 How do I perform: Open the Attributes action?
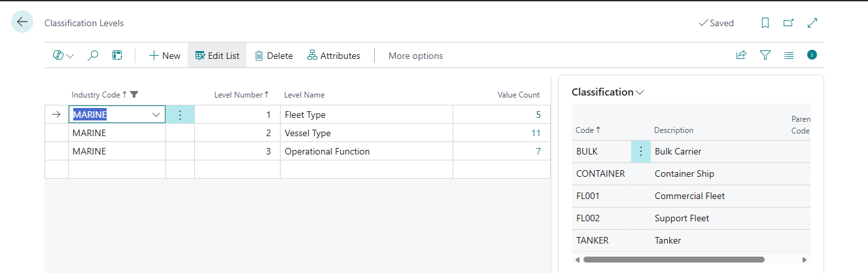[334, 56]
